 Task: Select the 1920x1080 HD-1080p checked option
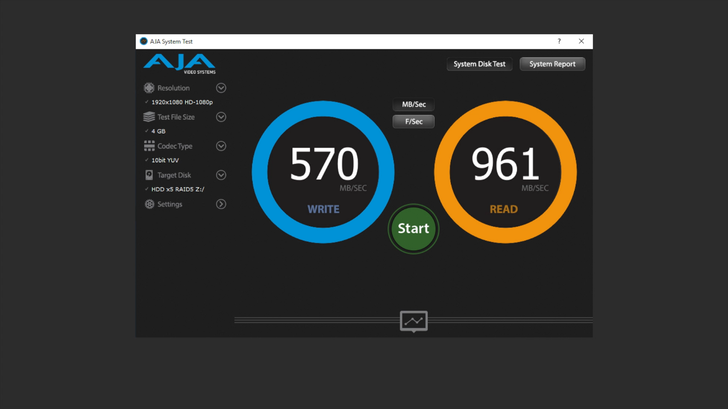pos(181,102)
